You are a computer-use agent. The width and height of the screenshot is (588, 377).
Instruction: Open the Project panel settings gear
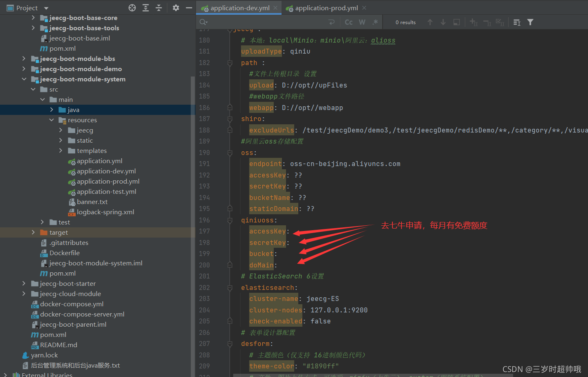coord(176,8)
